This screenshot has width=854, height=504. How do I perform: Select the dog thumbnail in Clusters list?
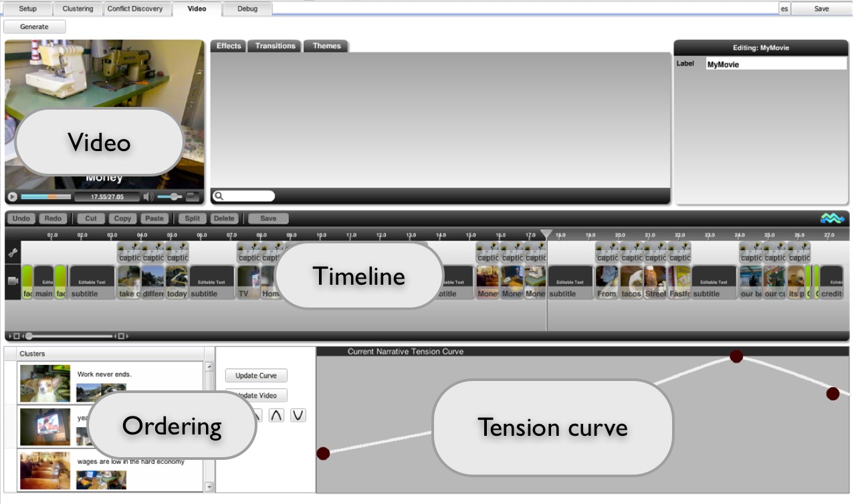pos(45,382)
